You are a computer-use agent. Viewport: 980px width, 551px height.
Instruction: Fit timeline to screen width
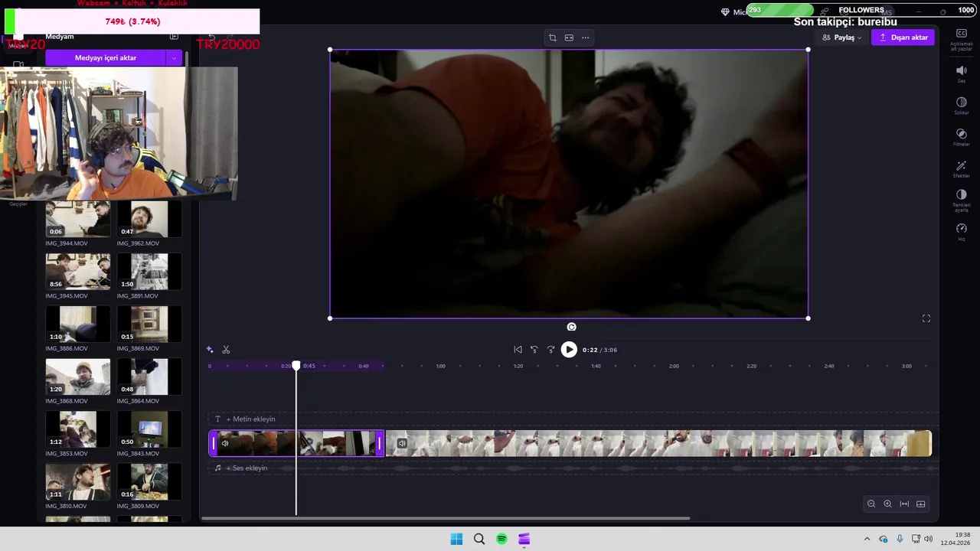pyautogui.click(x=904, y=504)
